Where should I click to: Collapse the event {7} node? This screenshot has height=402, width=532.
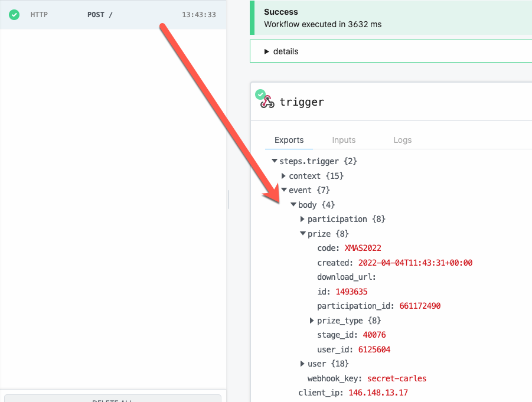(284, 190)
